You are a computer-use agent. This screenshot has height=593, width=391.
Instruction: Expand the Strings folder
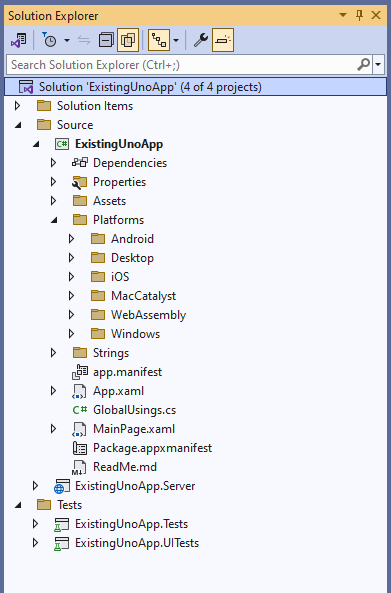53,353
